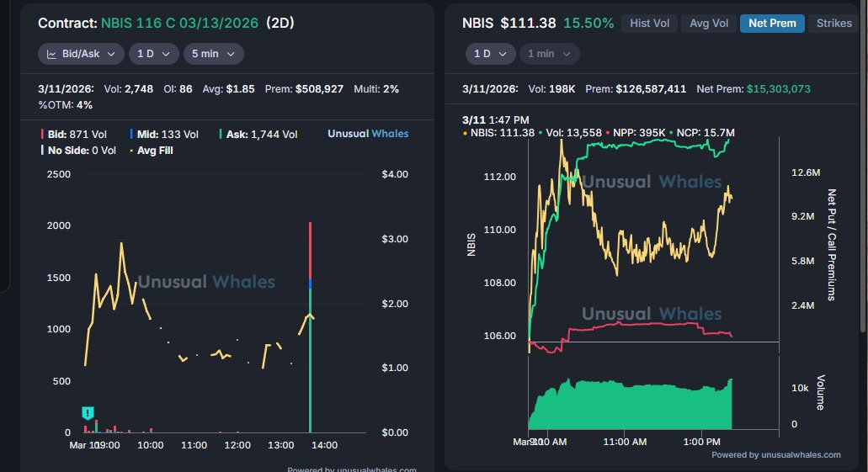
Task: Toggle the Avg Fill legend entry
Action: pos(152,151)
